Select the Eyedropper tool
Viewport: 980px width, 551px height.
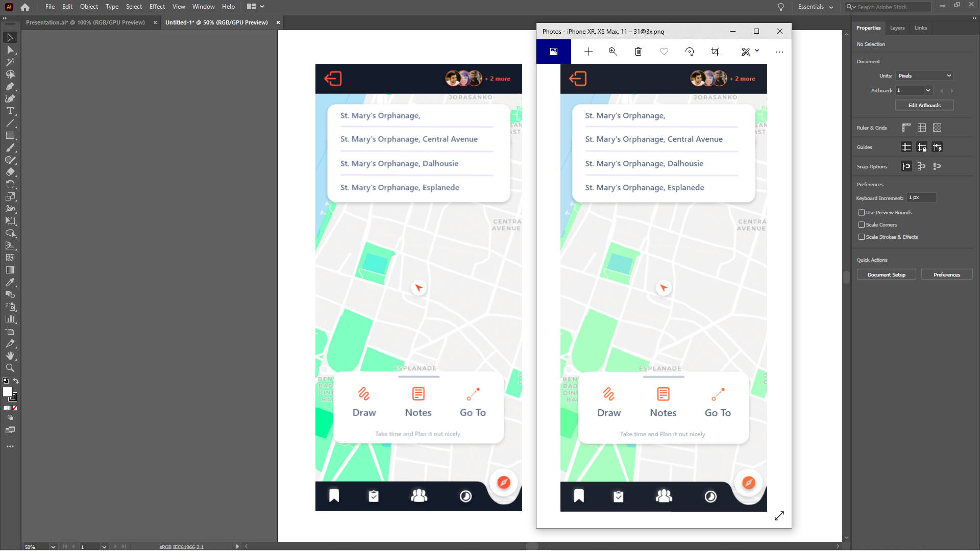[10, 283]
